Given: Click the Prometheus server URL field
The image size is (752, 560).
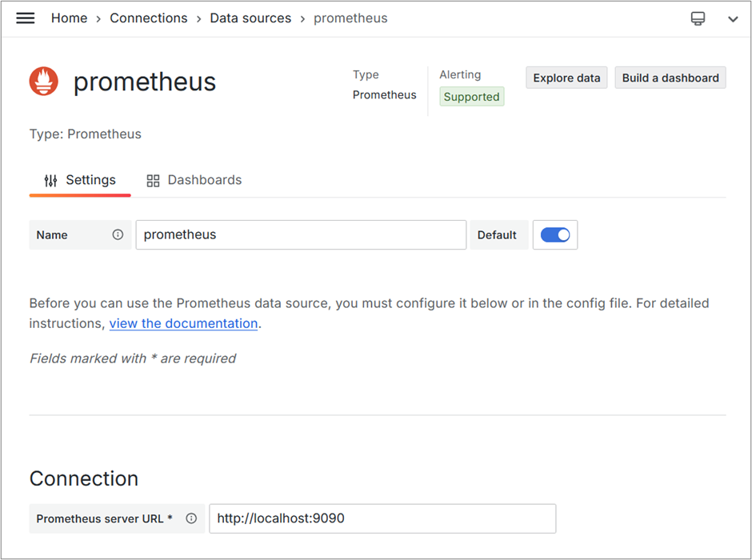Looking at the screenshot, I should [382, 518].
